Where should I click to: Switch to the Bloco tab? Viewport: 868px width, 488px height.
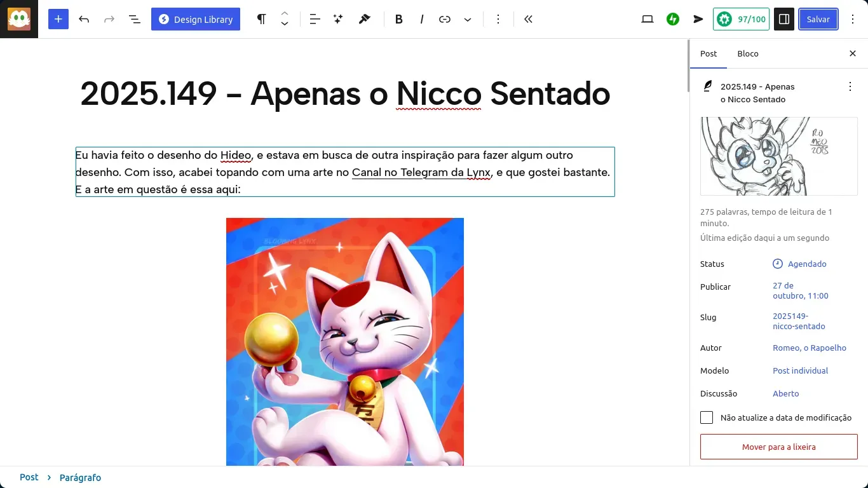click(x=748, y=53)
